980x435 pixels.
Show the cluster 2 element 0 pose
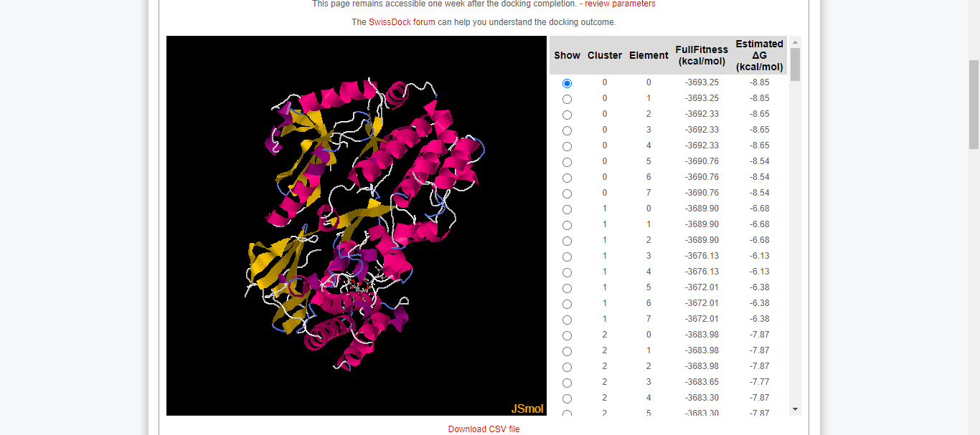[x=567, y=335]
